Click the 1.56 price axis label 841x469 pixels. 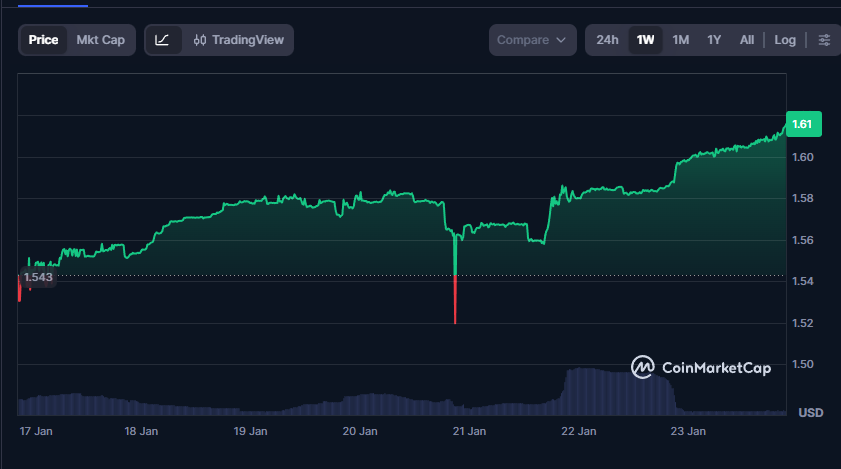tap(803, 240)
